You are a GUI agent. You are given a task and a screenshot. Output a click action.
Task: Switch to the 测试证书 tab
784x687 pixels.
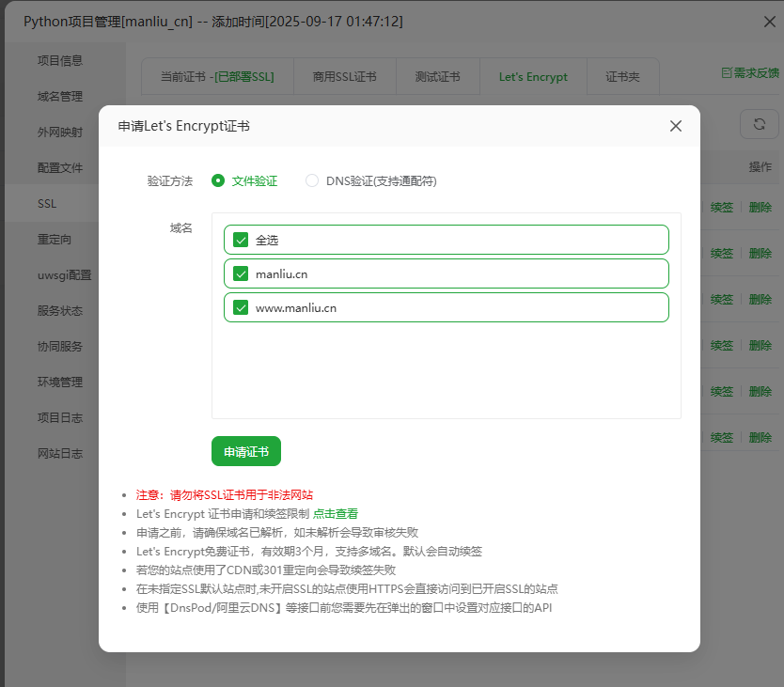pyautogui.click(x=437, y=77)
